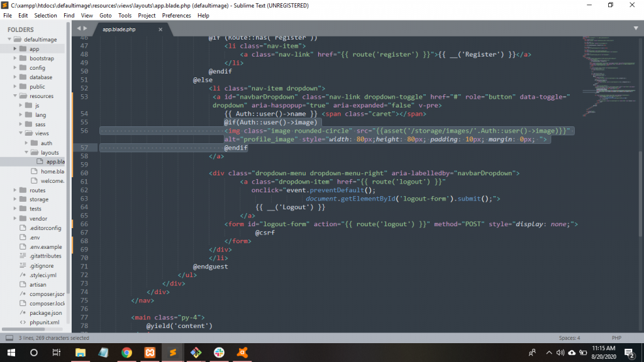644x362 pixels.
Task: Click the Spaces: 4 indentation setting
Action: 569,338
